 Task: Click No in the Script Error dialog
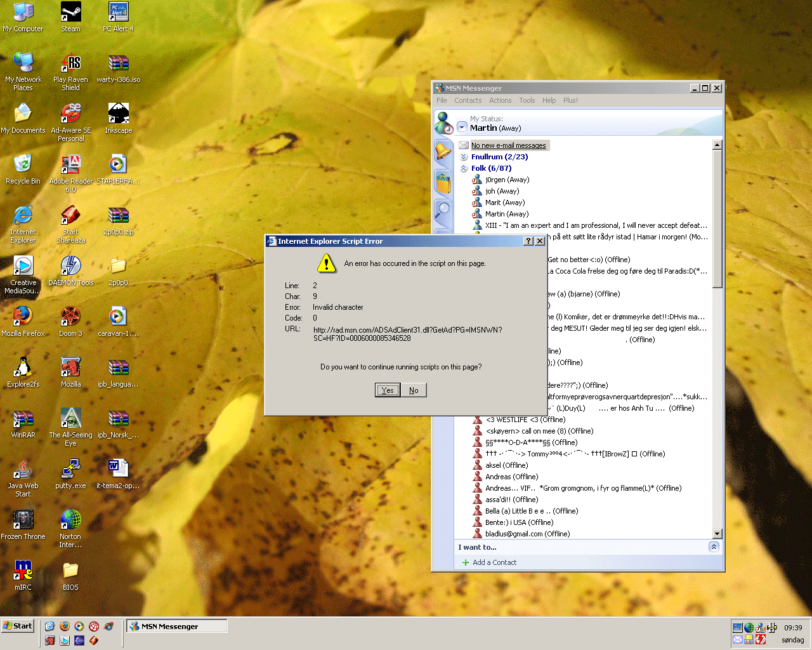pyautogui.click(x=414, y=390)
